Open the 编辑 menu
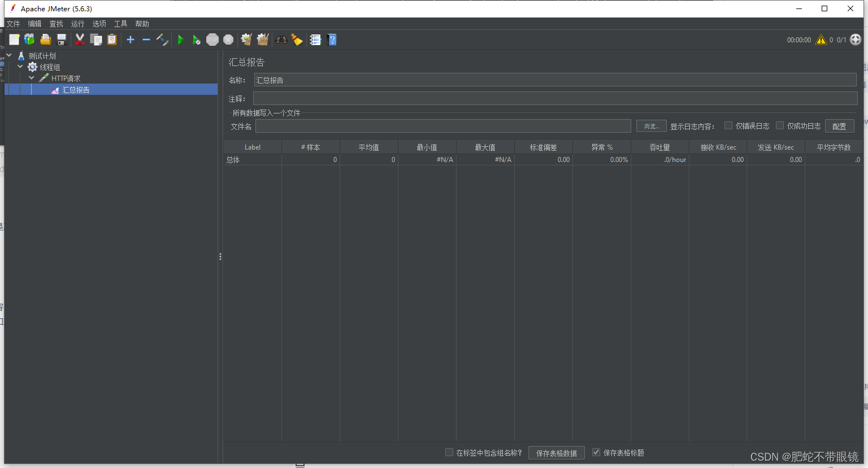The height and width of the screenshot is (468, 868). [34, 24]
